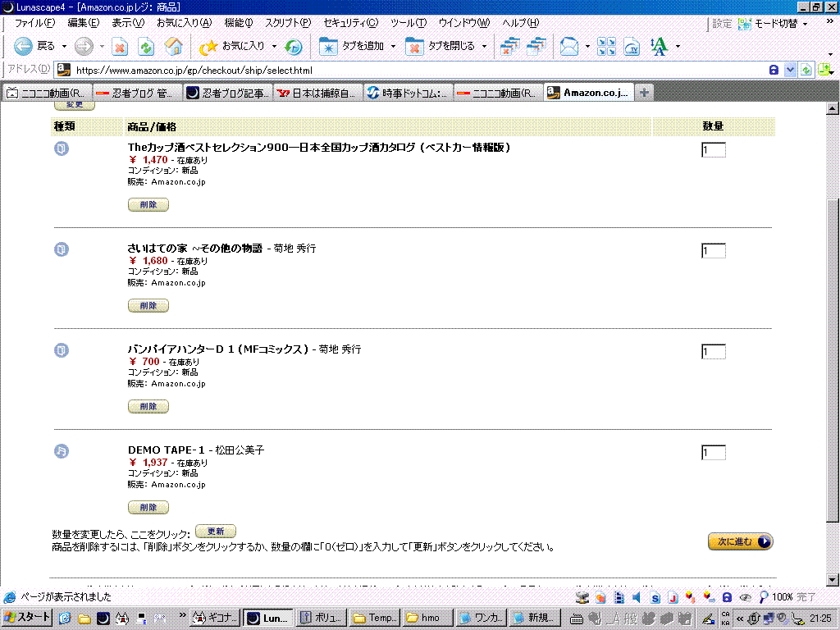
Task: Click quantity field for Theカップ酒ベストセレクション900
Action: (714, 150)
